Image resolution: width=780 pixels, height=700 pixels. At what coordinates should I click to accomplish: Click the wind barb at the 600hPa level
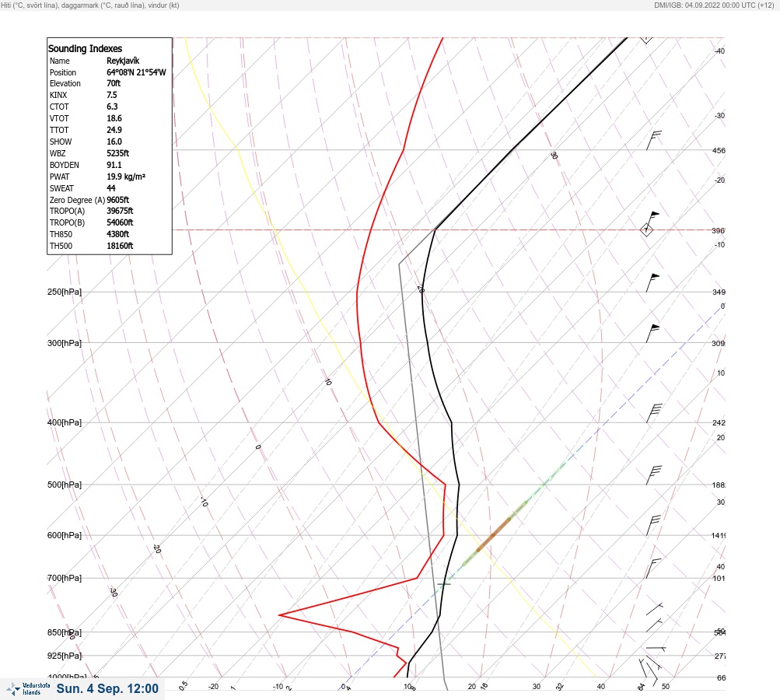(x=653, y=525)
